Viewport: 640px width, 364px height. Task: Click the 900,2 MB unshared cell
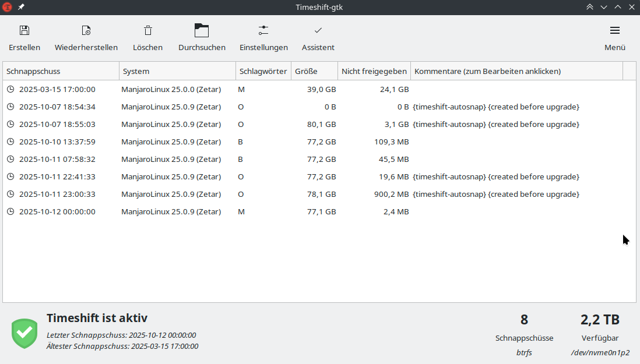pos(392,194)
